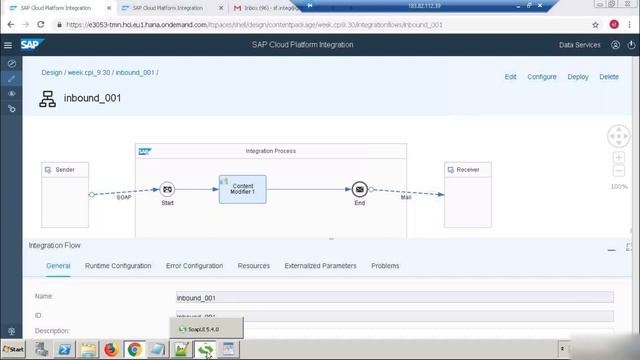Open Firefox from the taskbar

111,349
